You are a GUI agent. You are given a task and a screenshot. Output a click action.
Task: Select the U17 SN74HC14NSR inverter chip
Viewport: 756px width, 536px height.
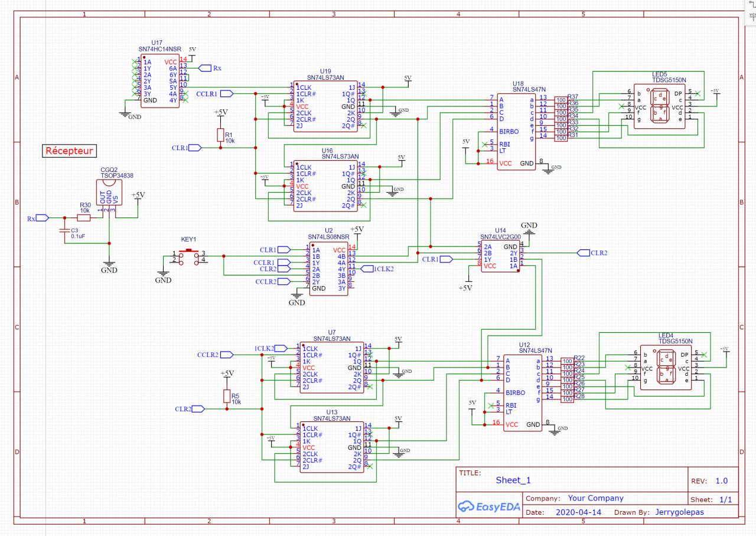pos(159,81)
